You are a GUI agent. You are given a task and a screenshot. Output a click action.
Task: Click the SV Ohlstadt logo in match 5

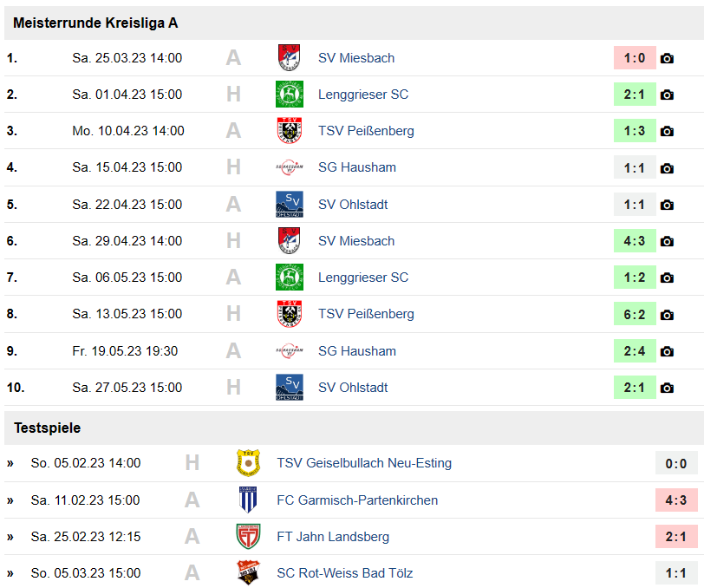pyautogui.click(x=290, y=205)
